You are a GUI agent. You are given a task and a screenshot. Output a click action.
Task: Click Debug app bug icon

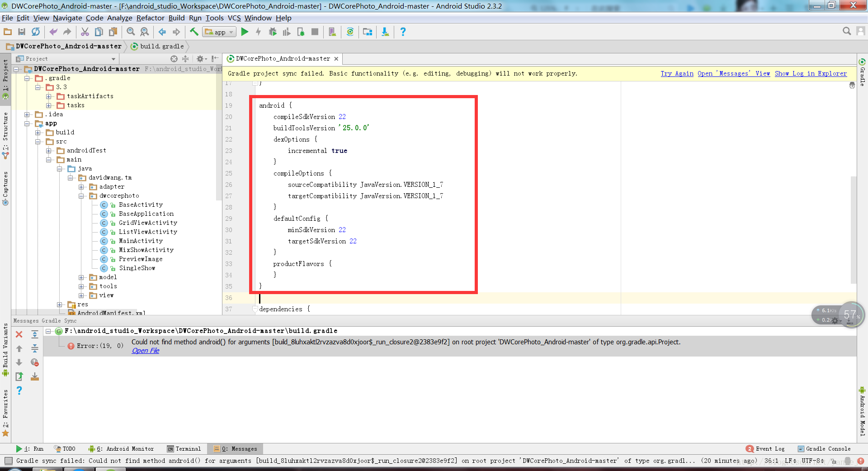(273, 32)
